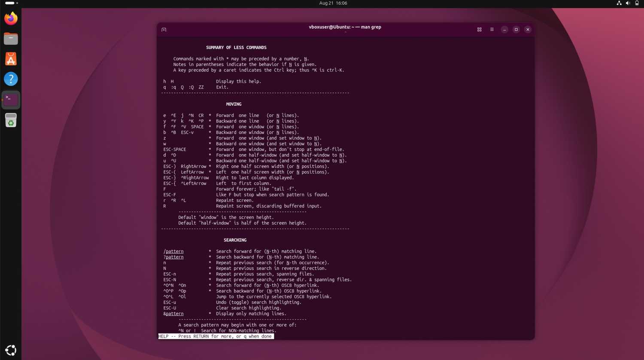The height and width of the screenshot is (360, 644).
Task: Click 'Repaint screen, discarding buffered input.' text
Action: point(269,206)
